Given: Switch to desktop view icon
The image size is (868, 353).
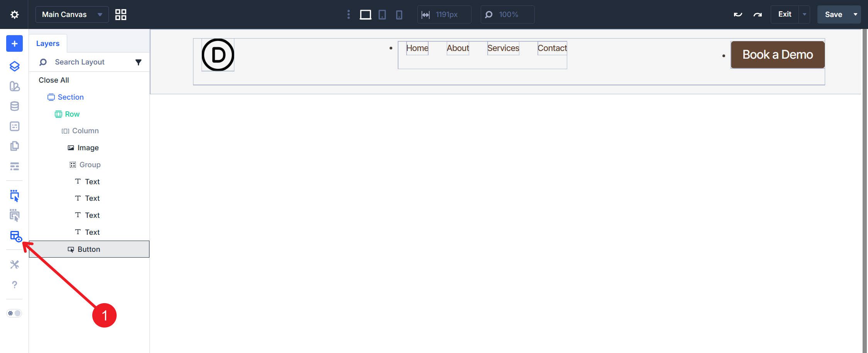Looking at the screenshot, I should pyautogui.click(x=365, y=15).
